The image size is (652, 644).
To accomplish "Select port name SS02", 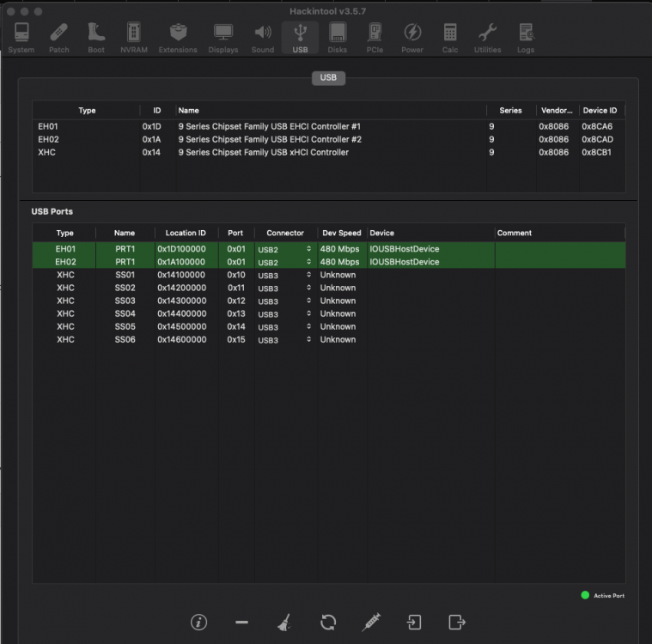I will click(125, 288).
